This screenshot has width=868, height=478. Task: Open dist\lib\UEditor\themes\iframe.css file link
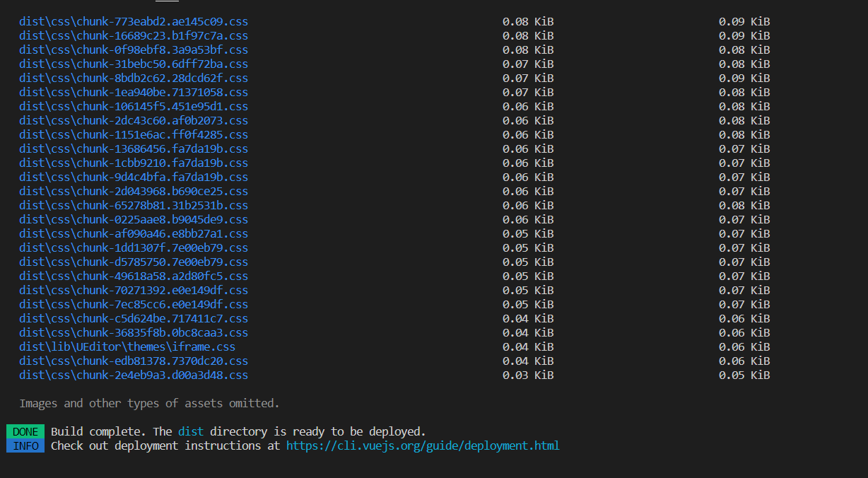pos(127,347)
